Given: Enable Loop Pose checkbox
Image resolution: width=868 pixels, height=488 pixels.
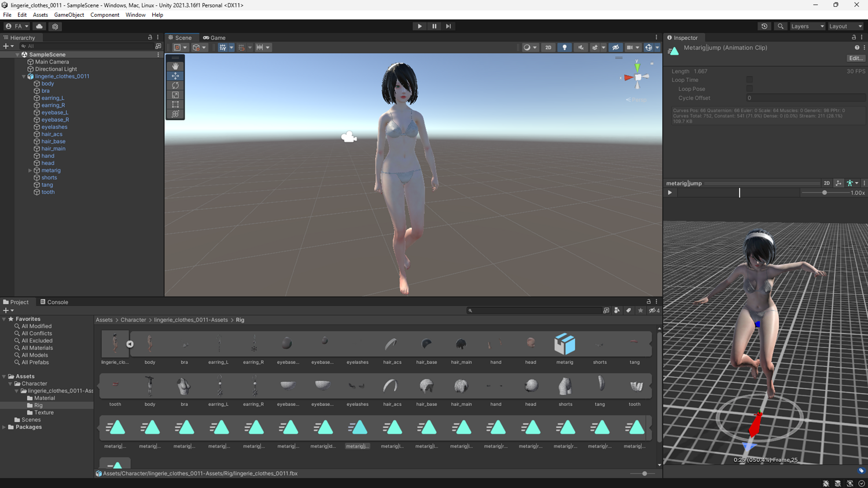Looking at the screenshot, I should [x=749, y=89].
